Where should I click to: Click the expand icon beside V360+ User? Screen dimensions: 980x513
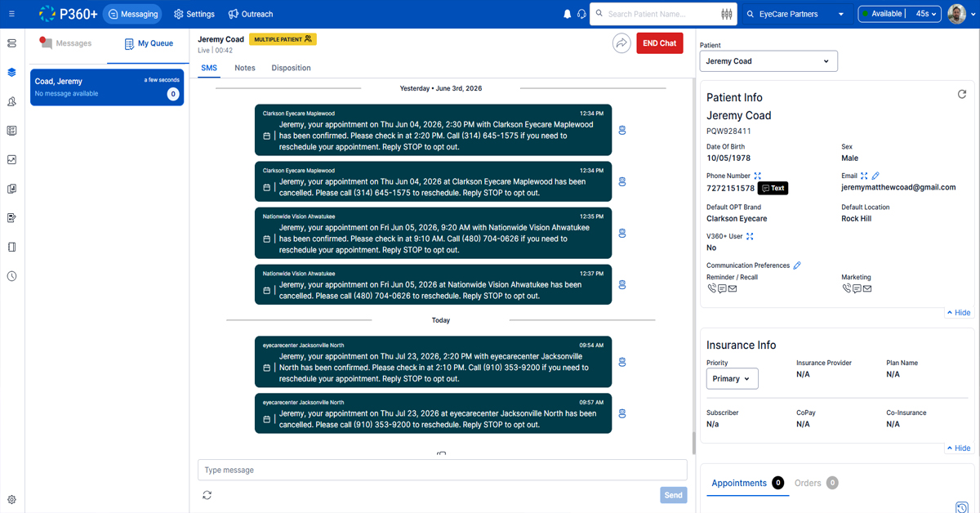pos(750,236)
